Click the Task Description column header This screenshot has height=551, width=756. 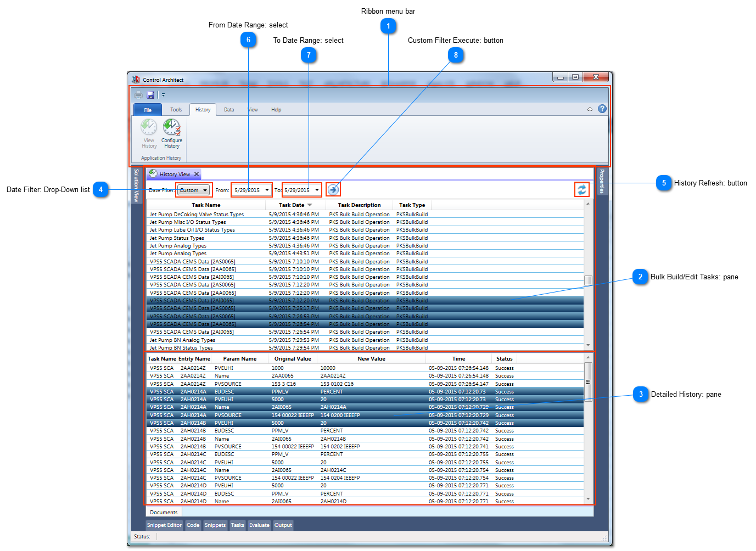click(x=360, y=205)
